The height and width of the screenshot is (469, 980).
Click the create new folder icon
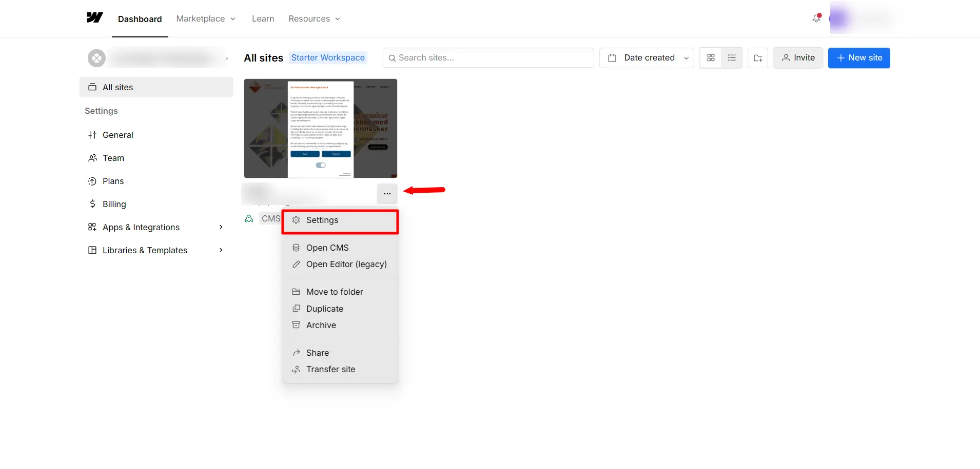tap(758, 58)
